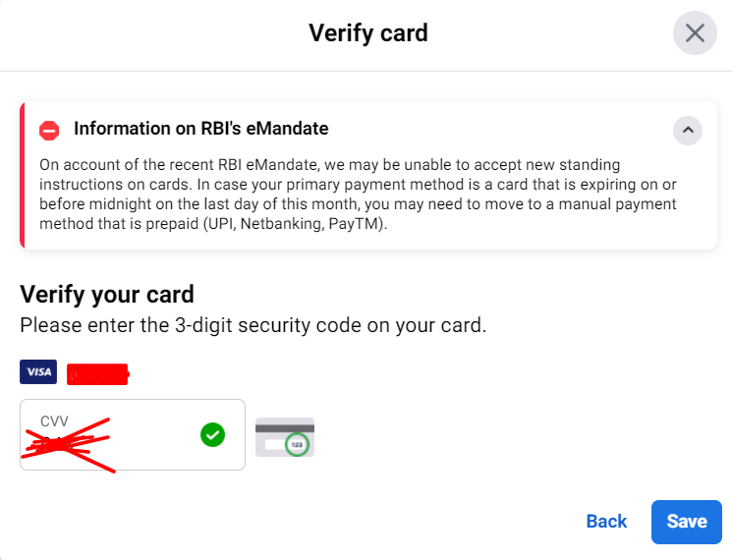Collapse the RBI eMandate information banner
Viewport: 732px width, 560px height.
[x=688, y=130]
